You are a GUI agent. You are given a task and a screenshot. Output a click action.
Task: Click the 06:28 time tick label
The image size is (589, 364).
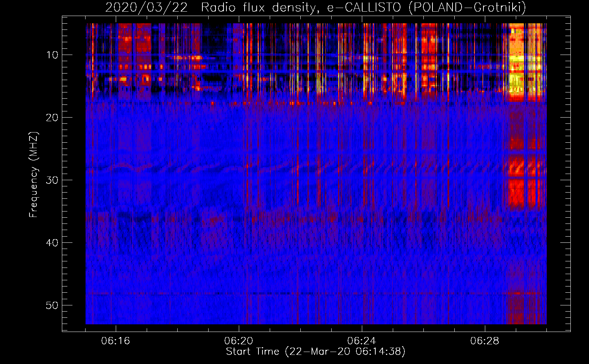(x=485, y=341)
